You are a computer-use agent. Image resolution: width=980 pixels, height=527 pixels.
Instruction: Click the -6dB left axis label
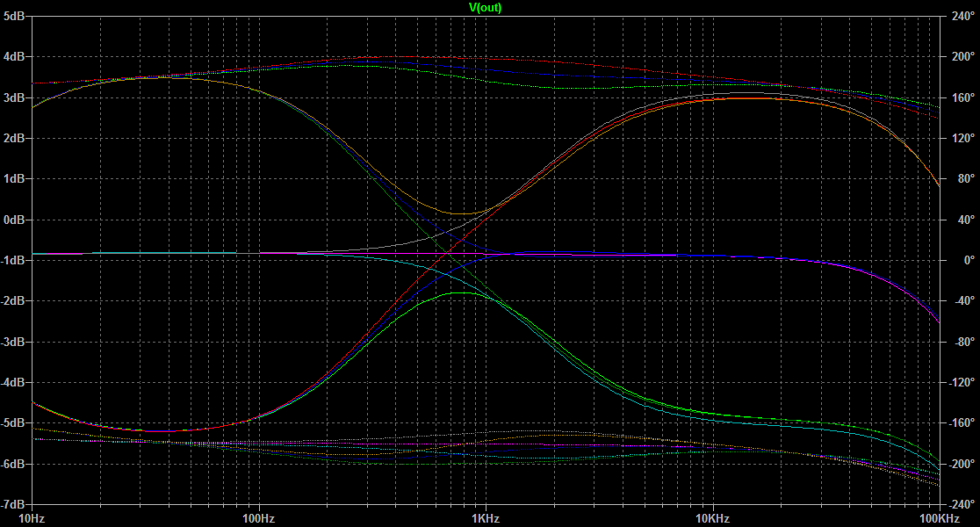[x=12, y=464]
